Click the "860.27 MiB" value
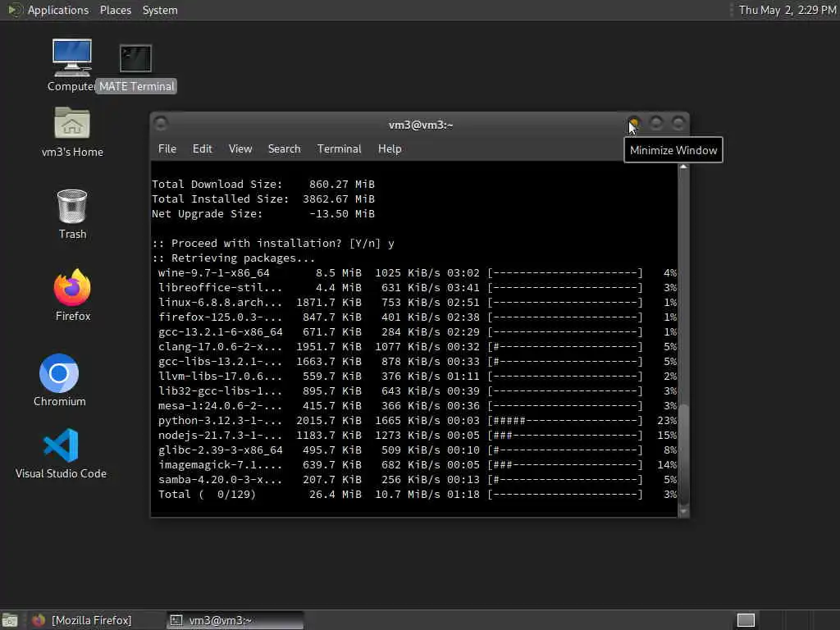This screenshot has width=840, height=630. [342, 185]
